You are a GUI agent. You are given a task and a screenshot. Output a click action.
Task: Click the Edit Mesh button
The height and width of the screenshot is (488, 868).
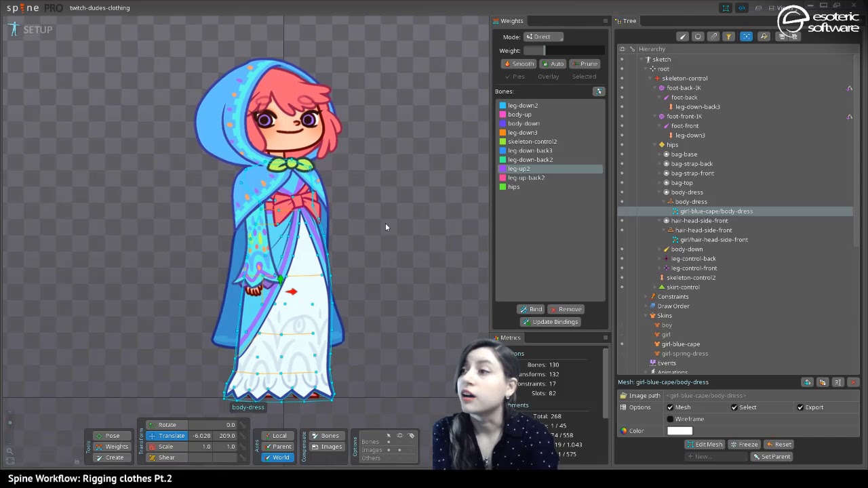705,445
